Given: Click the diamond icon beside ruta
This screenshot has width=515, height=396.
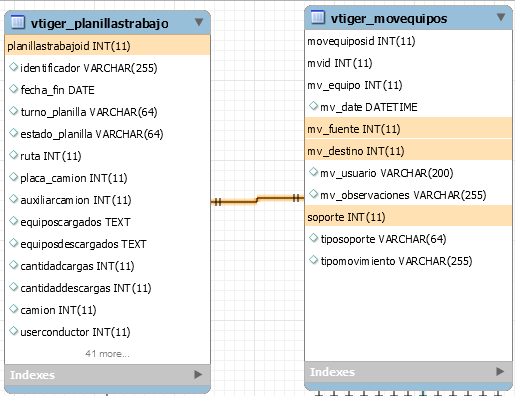Looking at the screenshot, I should tap(13, 155).
